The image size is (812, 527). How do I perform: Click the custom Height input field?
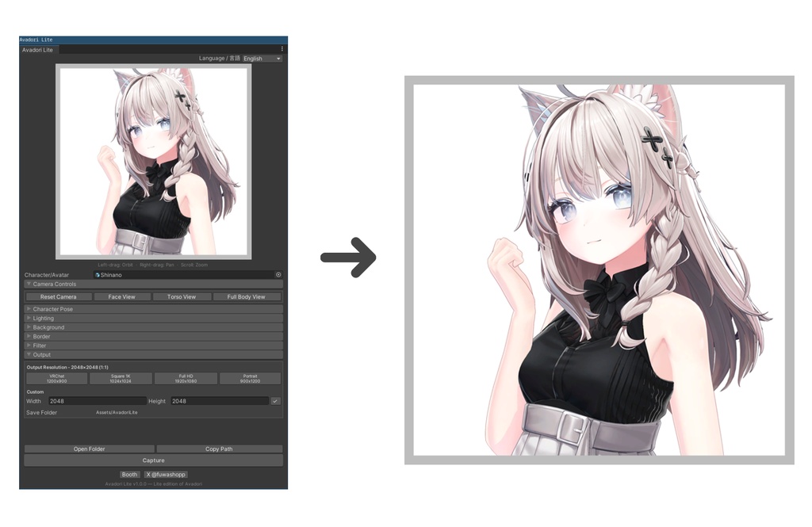[x=220, y=401]
